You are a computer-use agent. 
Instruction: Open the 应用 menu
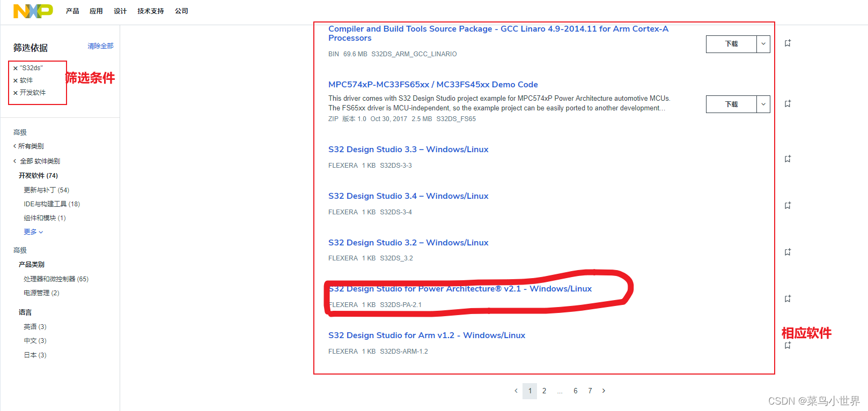click(96, 11)
